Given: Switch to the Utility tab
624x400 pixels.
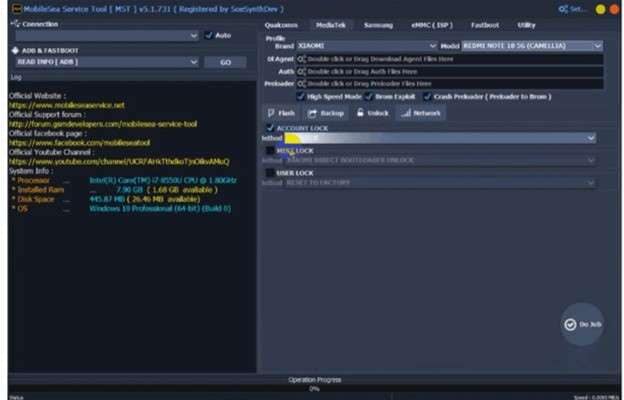Looking at the screenshot, I should (526, 25).
